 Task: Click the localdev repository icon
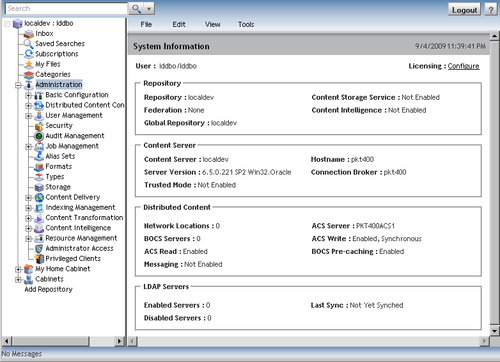(x=17, y=24)
